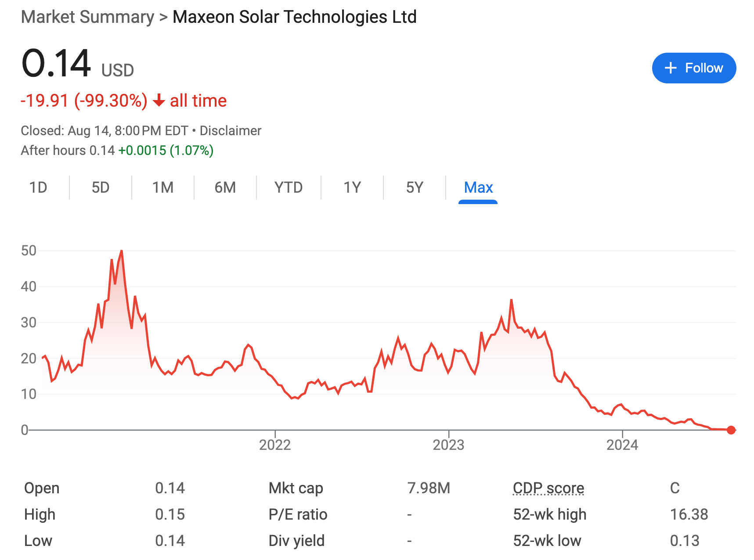Image resolution: width=754 pixels, height=560 pixels.
Task: Click the 2022 label on the chart axis
Action: click(275, 445)
